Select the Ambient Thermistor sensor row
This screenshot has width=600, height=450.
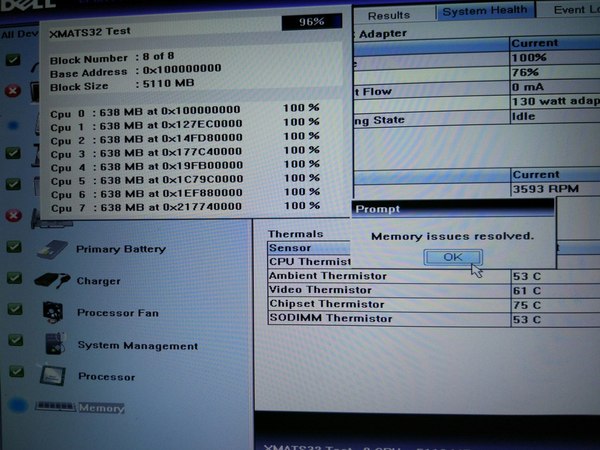coord(328,275)
